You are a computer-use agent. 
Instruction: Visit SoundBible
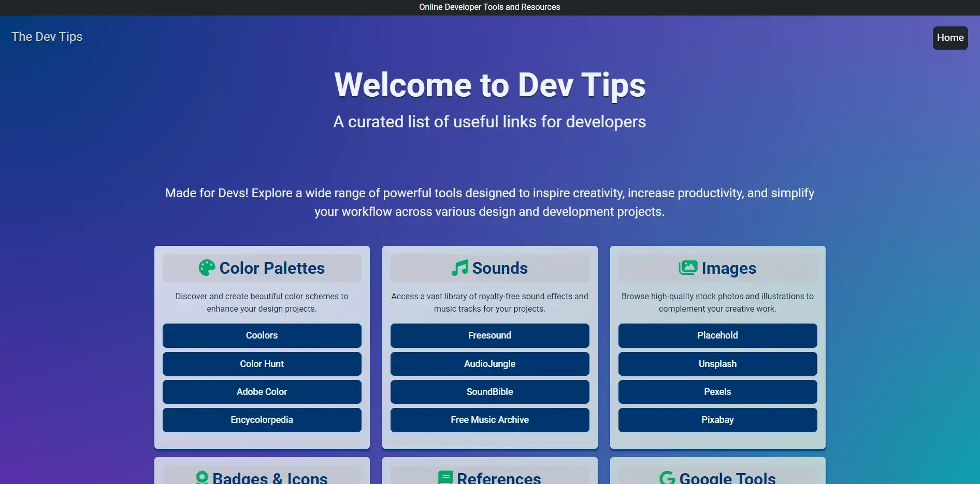point(490,392)
